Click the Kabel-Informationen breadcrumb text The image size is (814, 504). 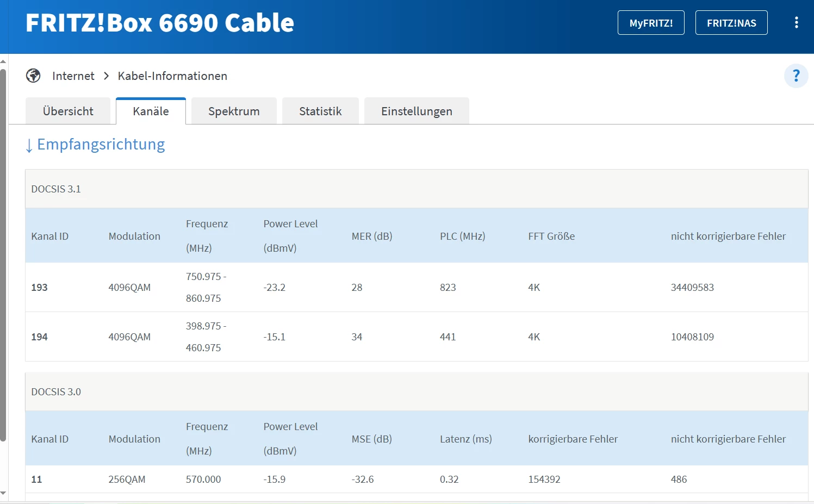click(172, 76)
